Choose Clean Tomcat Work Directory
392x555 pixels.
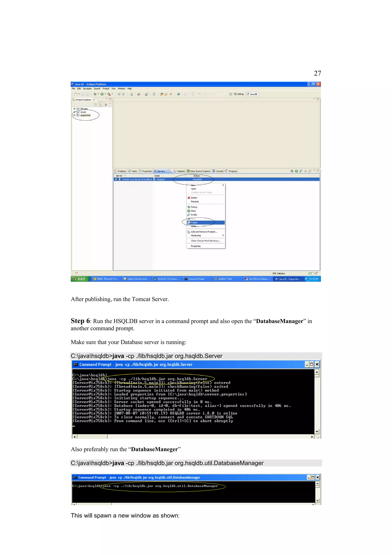pos(206,241)
